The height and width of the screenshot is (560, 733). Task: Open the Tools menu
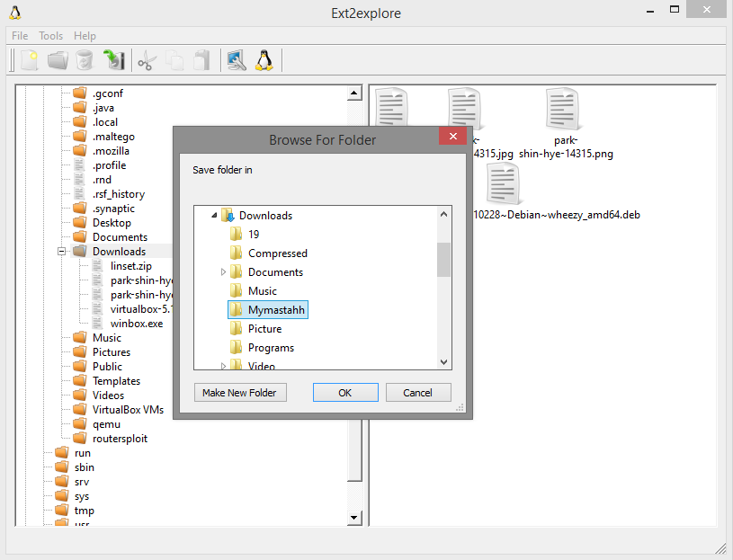tap(50, 35)
